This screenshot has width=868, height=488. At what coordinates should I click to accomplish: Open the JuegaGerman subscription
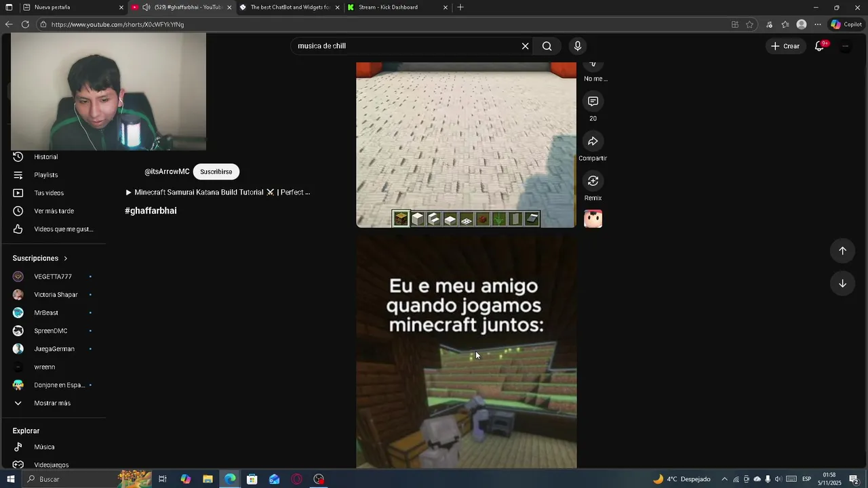53,349
